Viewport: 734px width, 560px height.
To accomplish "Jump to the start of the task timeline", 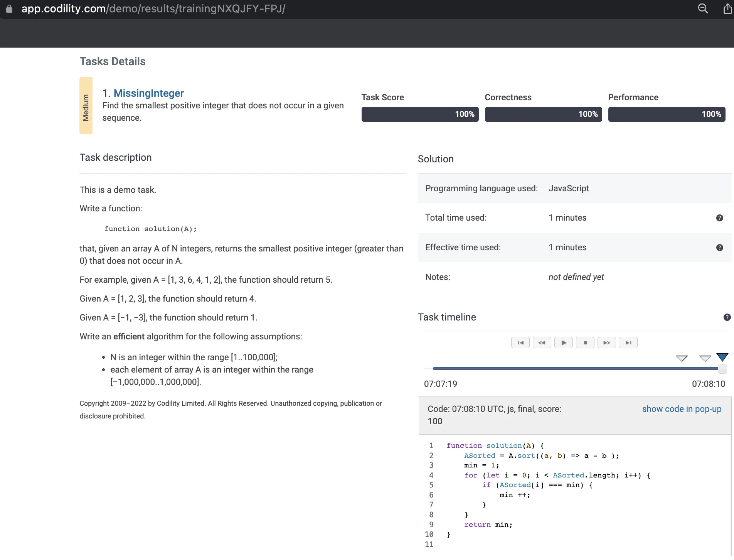I will coord(520,342).
